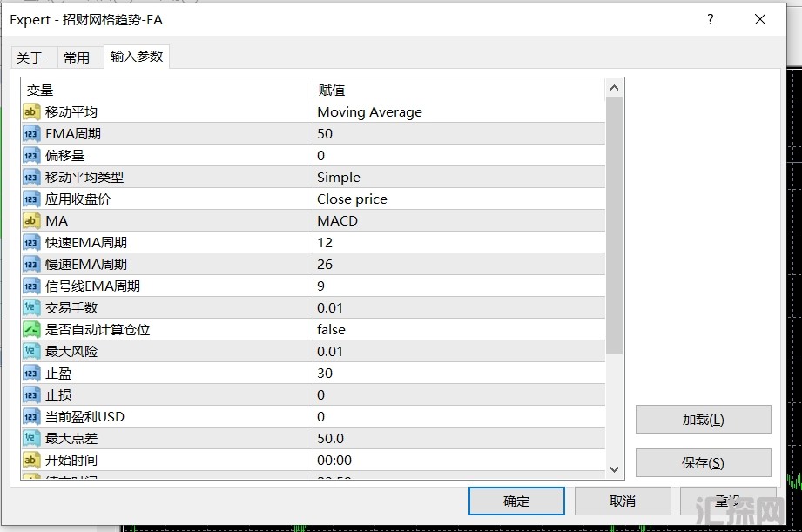Select the 止盈 variable name
Screen dimensions: 802x532
pyautogui.click(x=58, y=374)
